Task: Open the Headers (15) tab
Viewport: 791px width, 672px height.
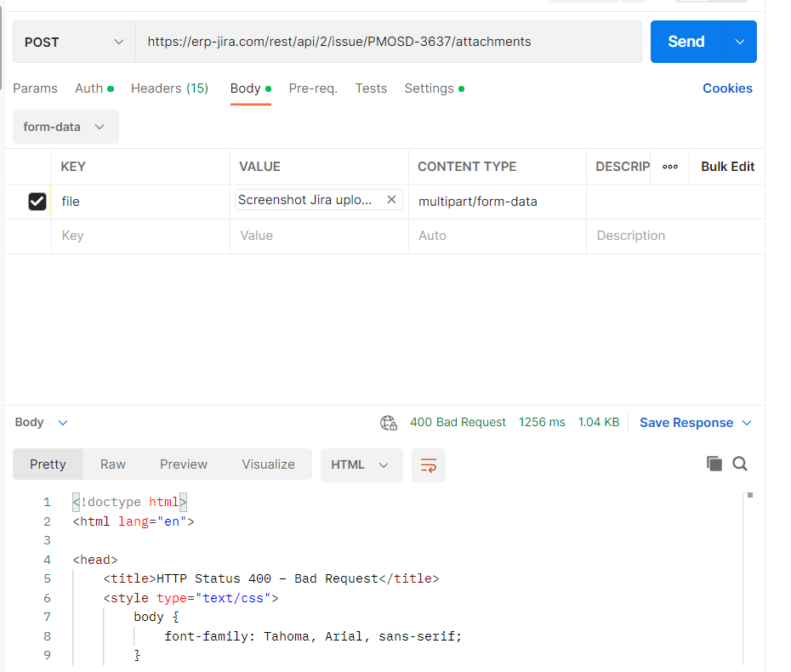Action: pos(169,88)
